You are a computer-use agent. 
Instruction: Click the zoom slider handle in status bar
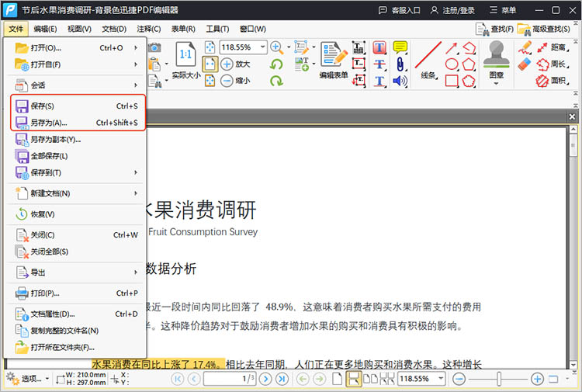coord(499,379)
